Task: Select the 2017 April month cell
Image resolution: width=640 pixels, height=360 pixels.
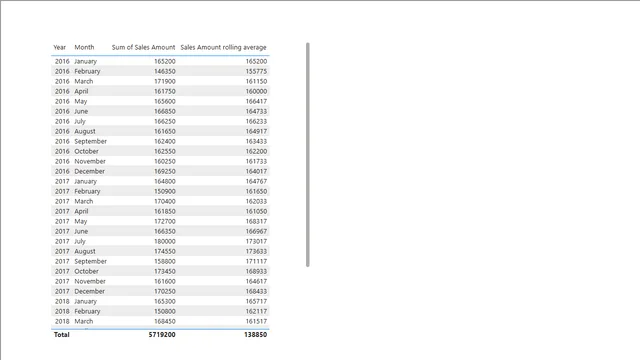Action: tap(81, 211)
